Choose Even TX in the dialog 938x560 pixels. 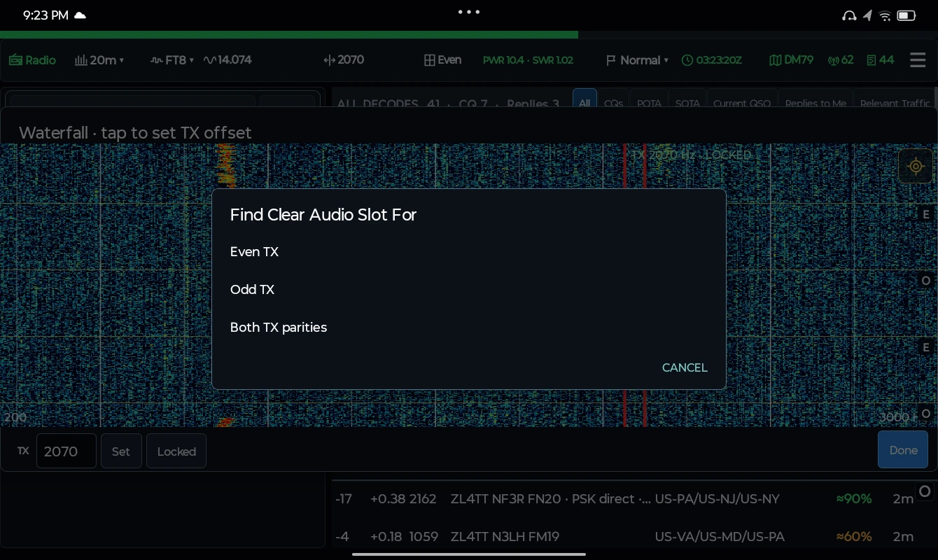pos(254,252)
